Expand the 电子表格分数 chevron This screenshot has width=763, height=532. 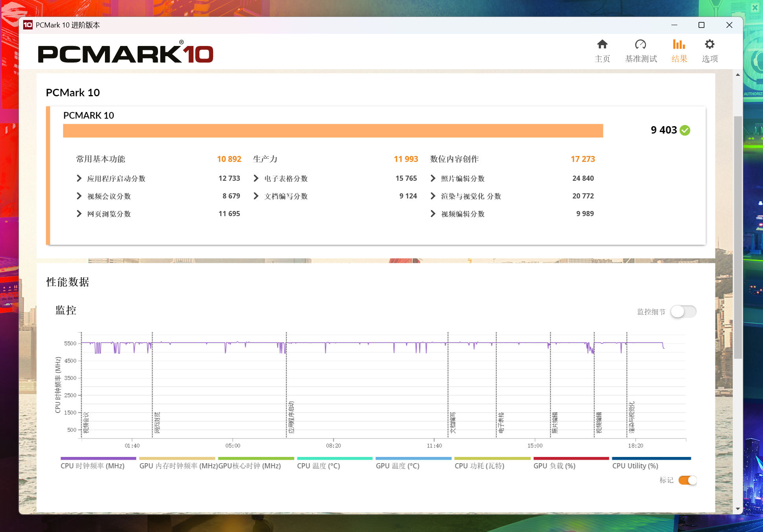(256, 178)
